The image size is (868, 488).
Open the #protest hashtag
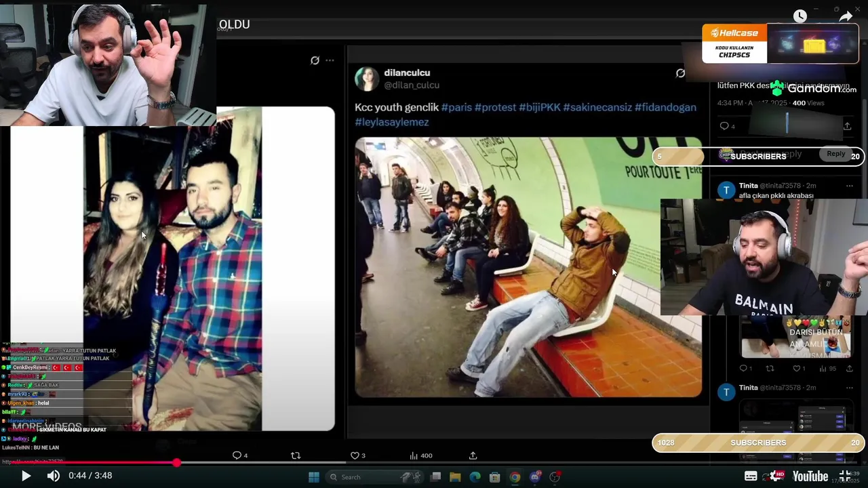click(495, 107)
